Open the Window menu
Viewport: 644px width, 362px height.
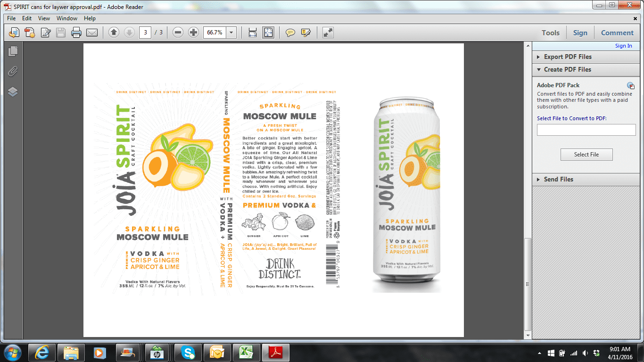[67, 18]
